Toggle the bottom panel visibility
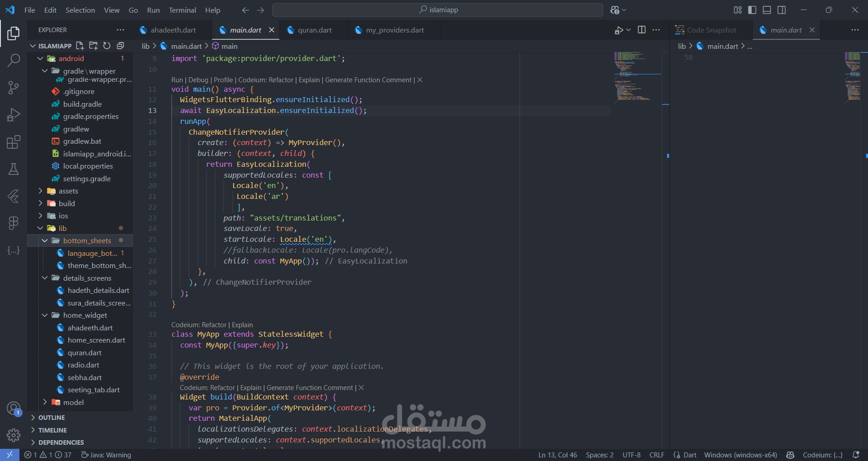The width and height of the screenshot is (868, 461). tap(767, 10)
